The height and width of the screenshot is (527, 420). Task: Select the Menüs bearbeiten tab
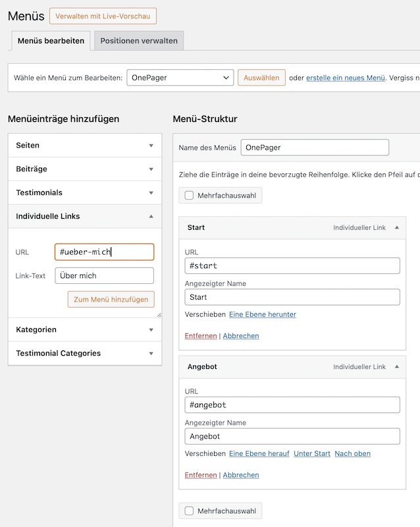coord(51,41)
